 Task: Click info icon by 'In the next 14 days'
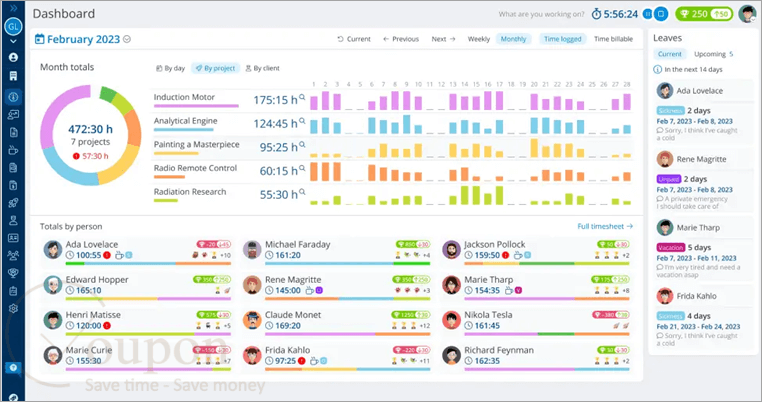tap(658, 70)
